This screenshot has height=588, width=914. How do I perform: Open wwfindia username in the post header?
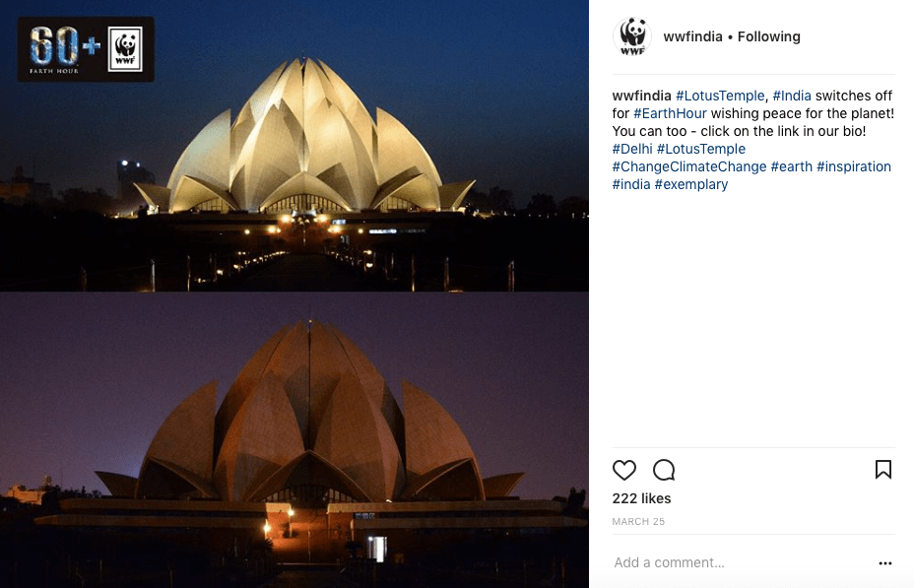[692, 36]
